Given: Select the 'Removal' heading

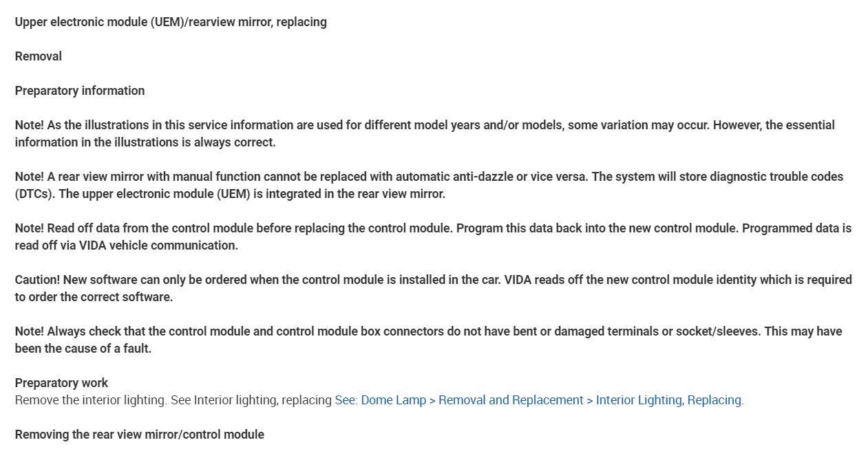Looking at the screenshot, I should [39, 56].
